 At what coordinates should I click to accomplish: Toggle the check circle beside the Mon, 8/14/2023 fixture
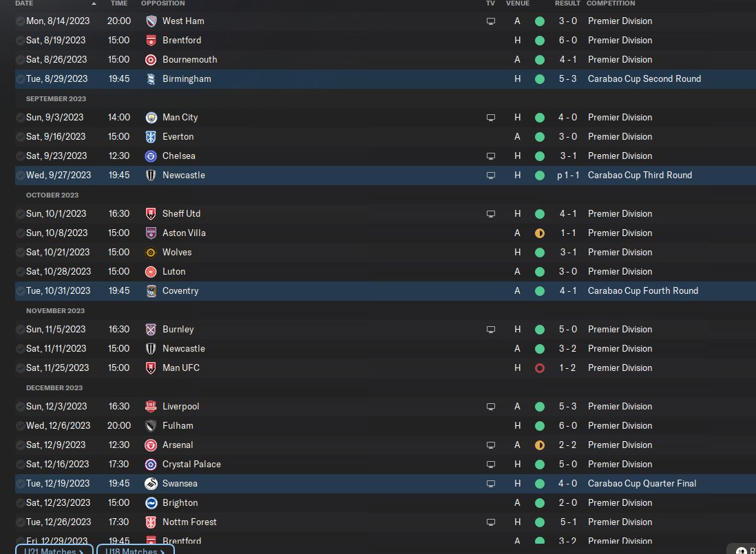[20, 21]
